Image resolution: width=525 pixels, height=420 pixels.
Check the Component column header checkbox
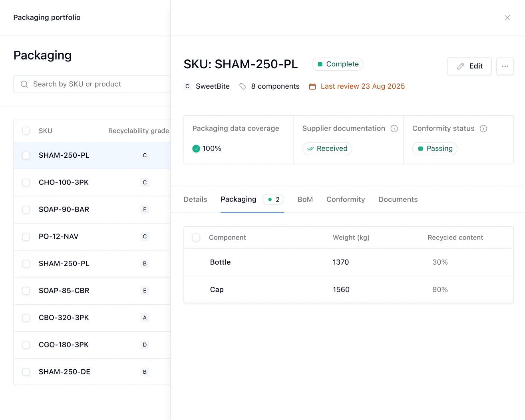pyautogui.click(x=196, y=237)
